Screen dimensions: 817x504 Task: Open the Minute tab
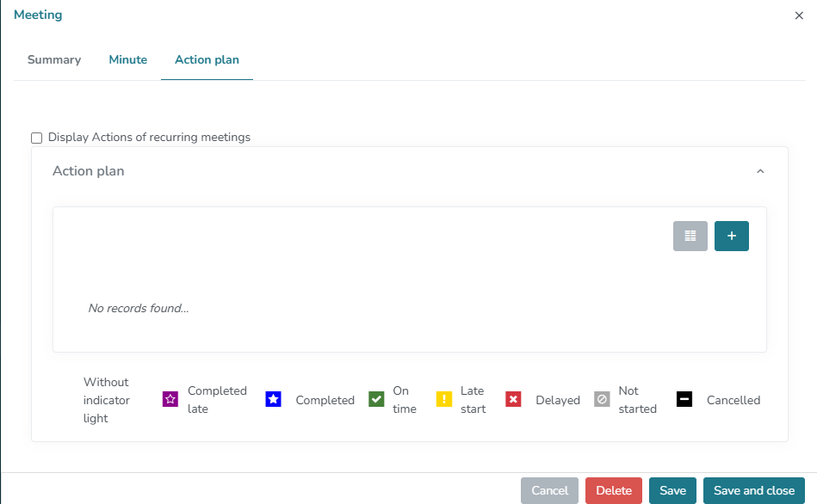point(127,60)
